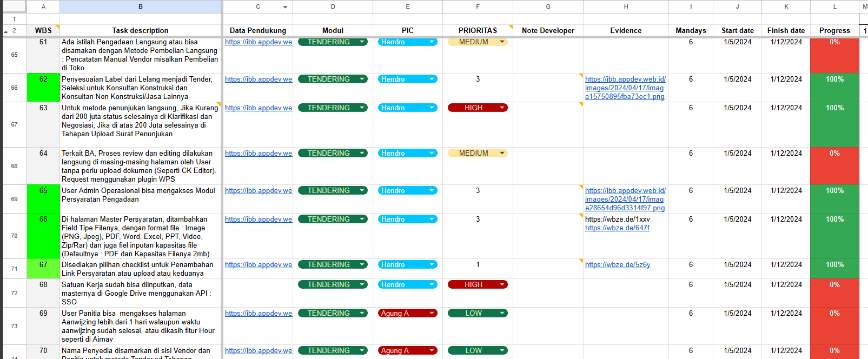Viewport: 868px width, 359px height.
Task: Select column L by its header letter
Action: point(834,6)
